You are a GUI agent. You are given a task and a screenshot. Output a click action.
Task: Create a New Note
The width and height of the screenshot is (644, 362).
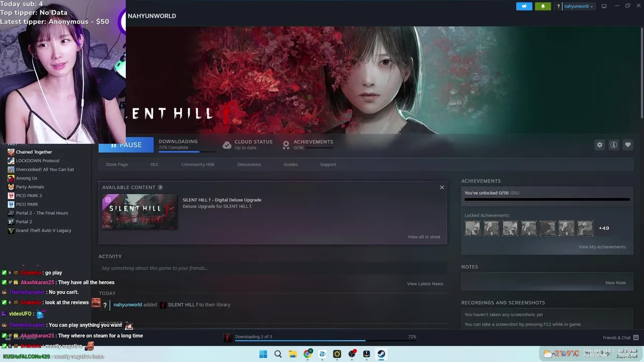(615, 283)
